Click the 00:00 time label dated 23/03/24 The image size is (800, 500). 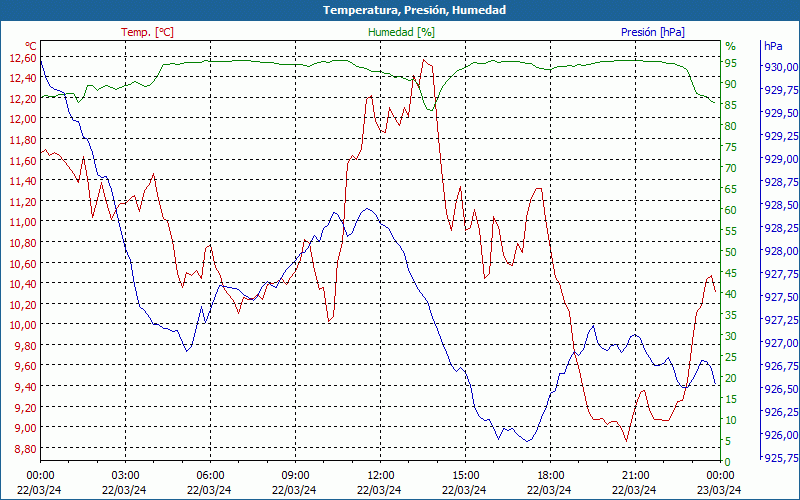click(720, 476)
